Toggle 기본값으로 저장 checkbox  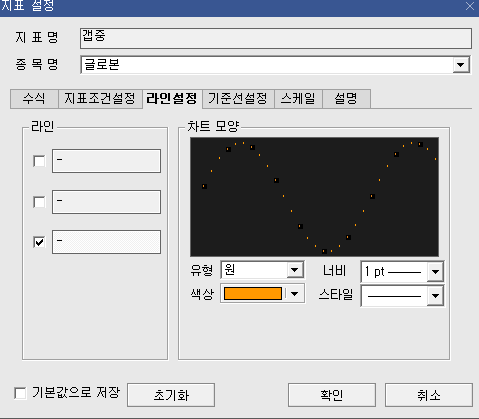tap(20, 393)
